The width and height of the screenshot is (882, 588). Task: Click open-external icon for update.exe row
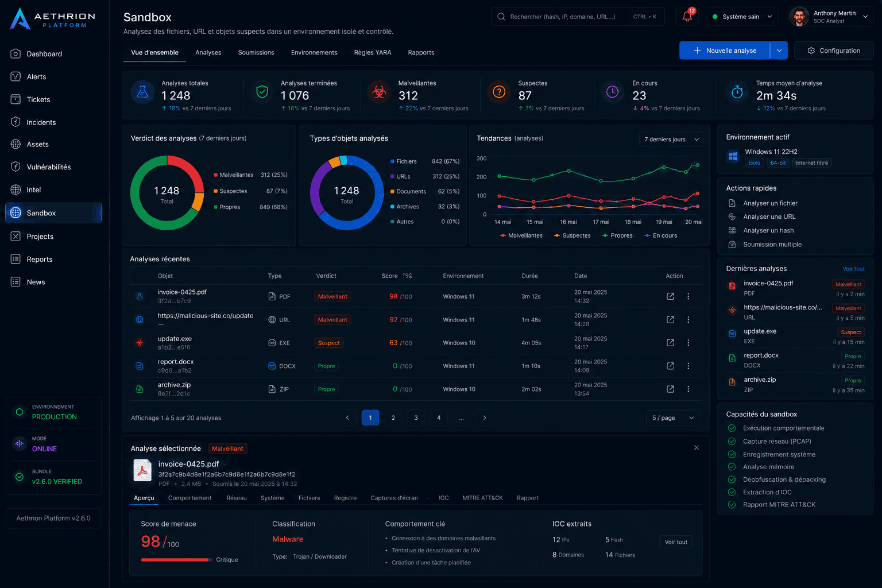[x=670, y=343]
